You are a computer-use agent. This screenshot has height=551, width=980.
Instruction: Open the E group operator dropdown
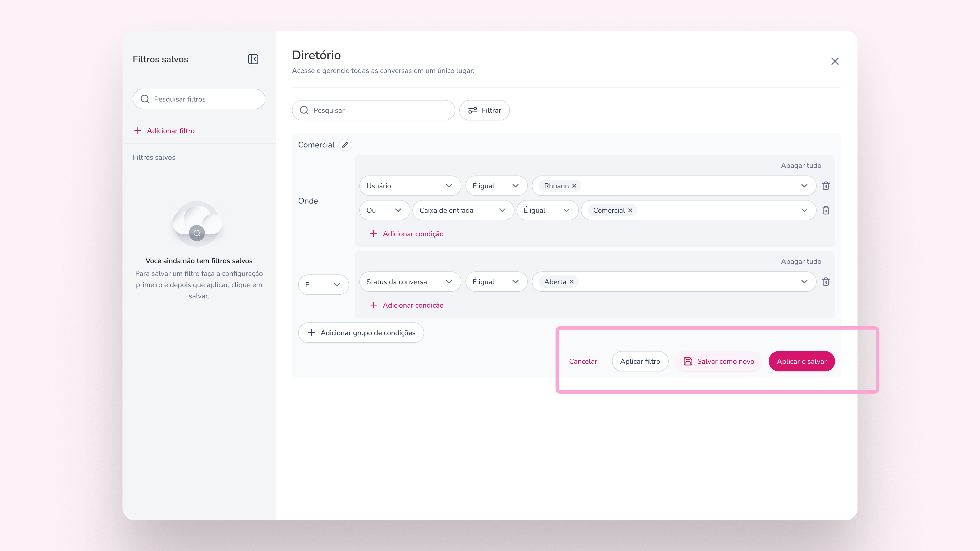point(323,285)
